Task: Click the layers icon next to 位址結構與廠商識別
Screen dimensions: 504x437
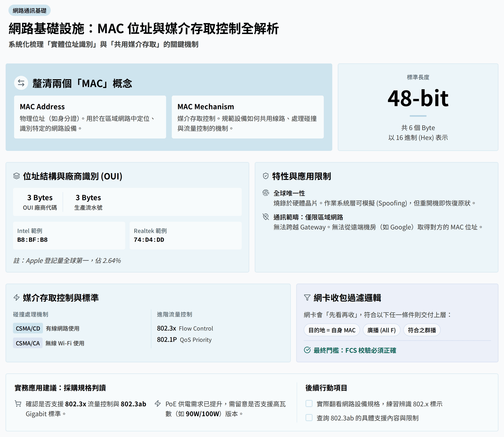Action: pos(17,176)
